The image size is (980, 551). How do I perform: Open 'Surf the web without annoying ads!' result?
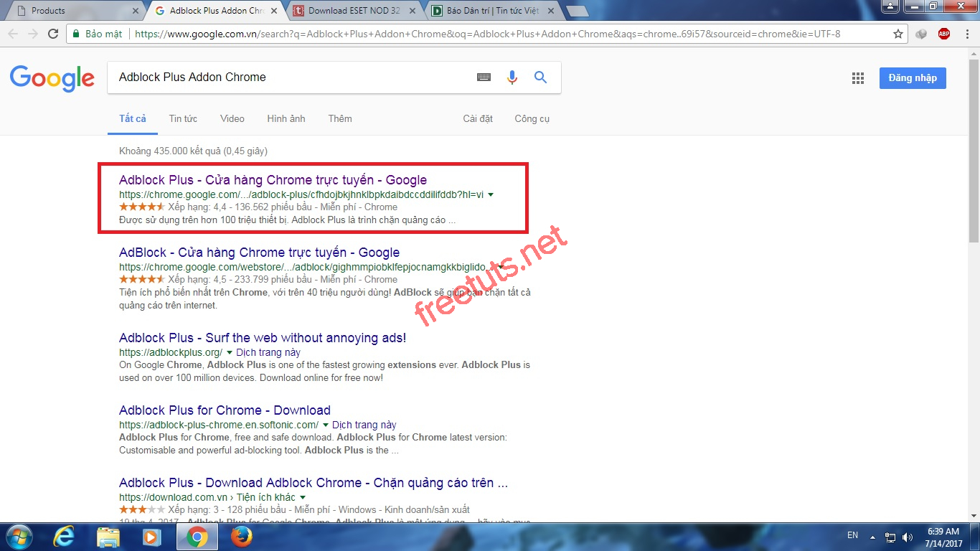coord(263,338)
